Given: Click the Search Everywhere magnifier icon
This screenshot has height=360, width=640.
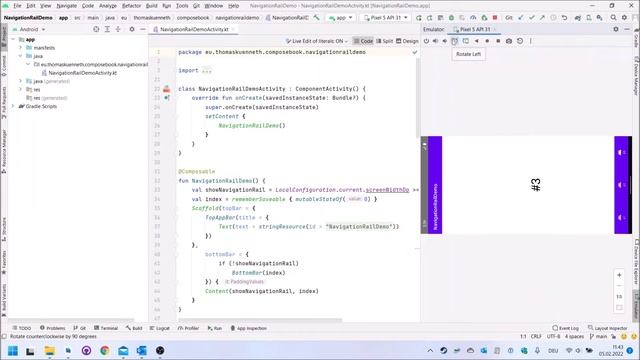Looking at the screenshot, I should [x=613, y=18].
